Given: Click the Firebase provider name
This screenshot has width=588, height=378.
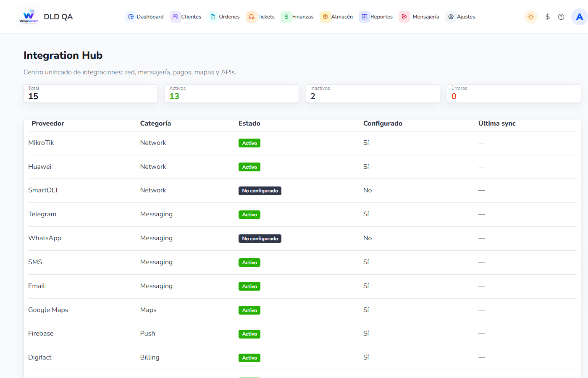Looking at the screenshot, I should click(41, 333).
